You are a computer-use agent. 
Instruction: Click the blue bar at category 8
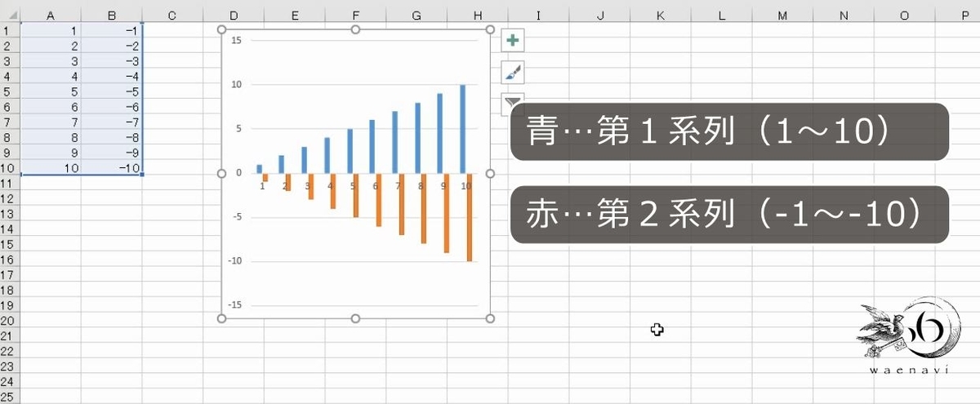click(418, 138)
